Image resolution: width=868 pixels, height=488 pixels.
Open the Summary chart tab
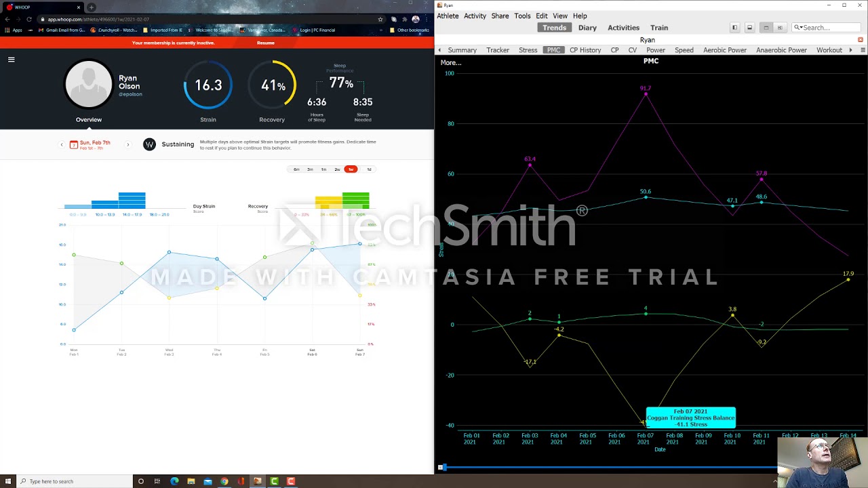tap(462, 50)
